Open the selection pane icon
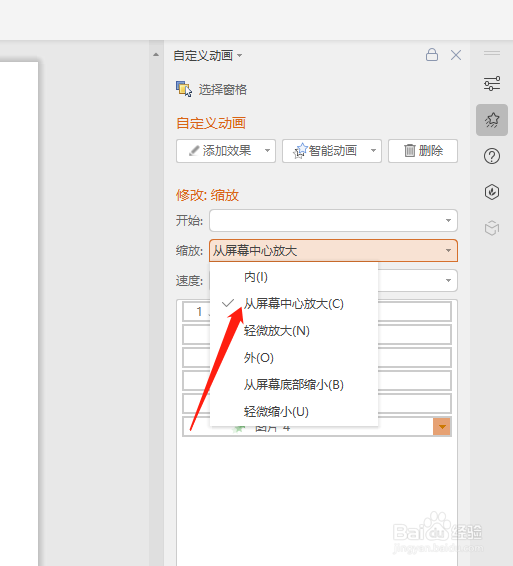The image size is (513, 566). 184,89
